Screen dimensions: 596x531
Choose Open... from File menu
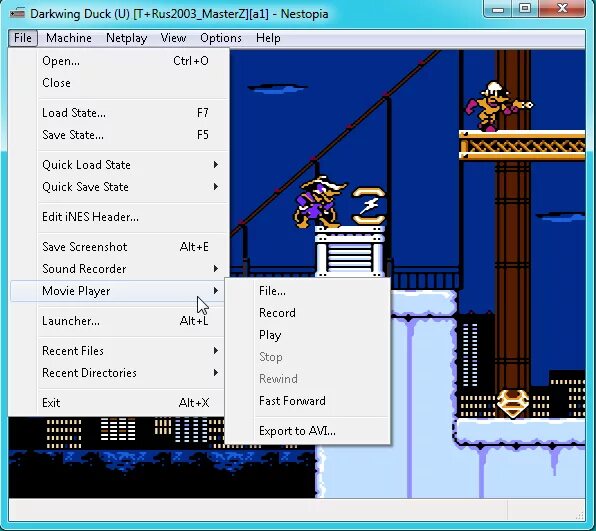120,61
